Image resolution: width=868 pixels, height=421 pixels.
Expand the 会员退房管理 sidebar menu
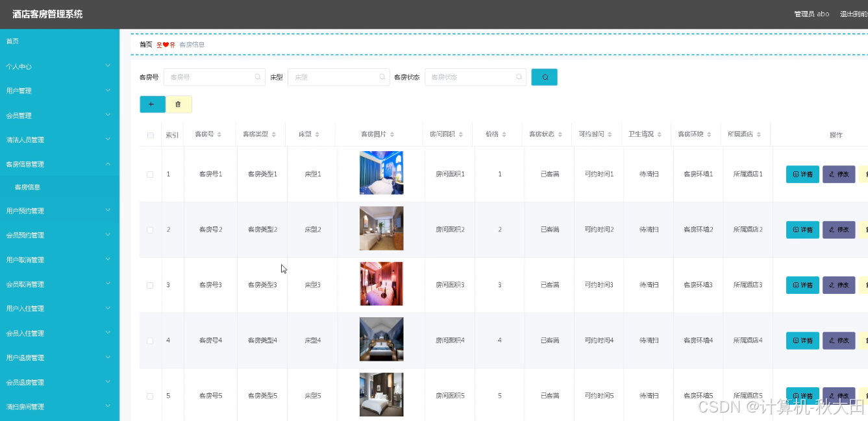60,382
